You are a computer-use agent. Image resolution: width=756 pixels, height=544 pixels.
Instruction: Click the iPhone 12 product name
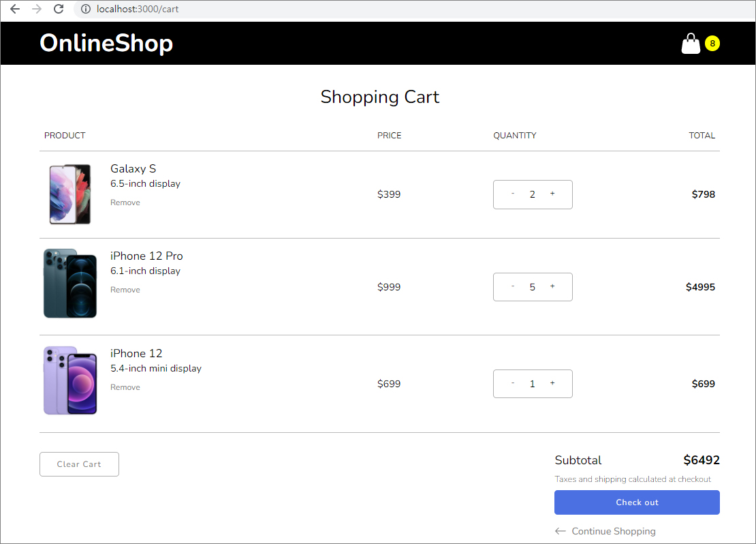136,353
